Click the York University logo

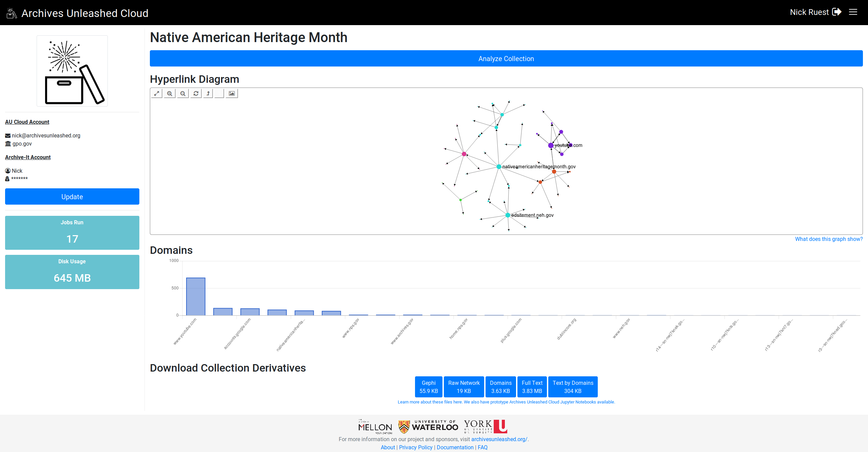(x=486, y=427)
